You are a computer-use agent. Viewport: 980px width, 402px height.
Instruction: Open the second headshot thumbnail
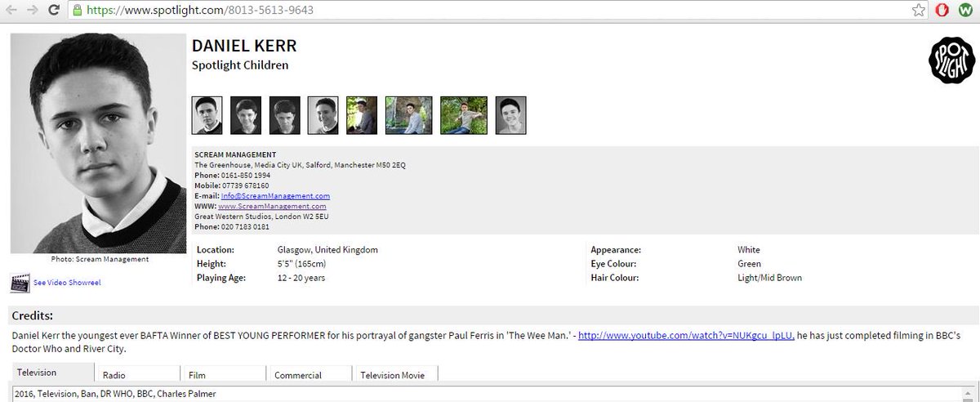coord(246,115)
